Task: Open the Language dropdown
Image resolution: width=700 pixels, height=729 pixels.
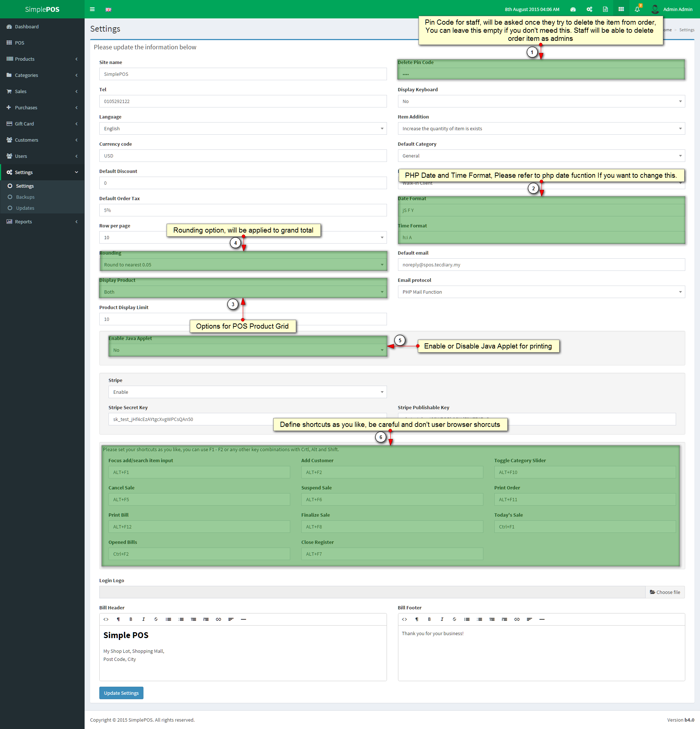Action: click(x=242, y=129)
